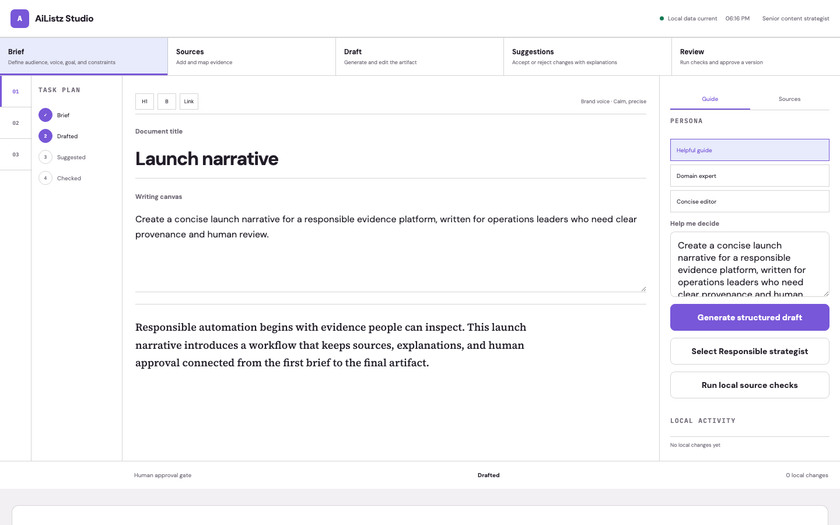Switch to the Sources workflow tab

click(x=252, y=56)
